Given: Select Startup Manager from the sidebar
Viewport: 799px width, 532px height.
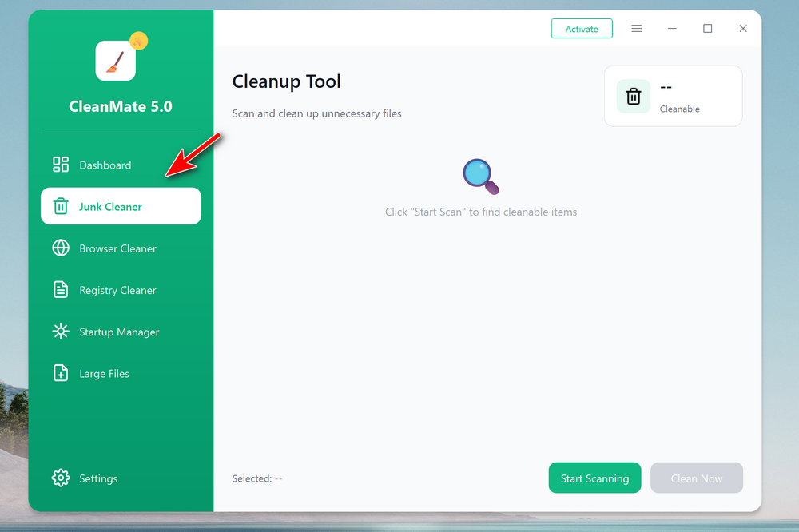Looking at the screenshot, I should [x=119, y=332].
